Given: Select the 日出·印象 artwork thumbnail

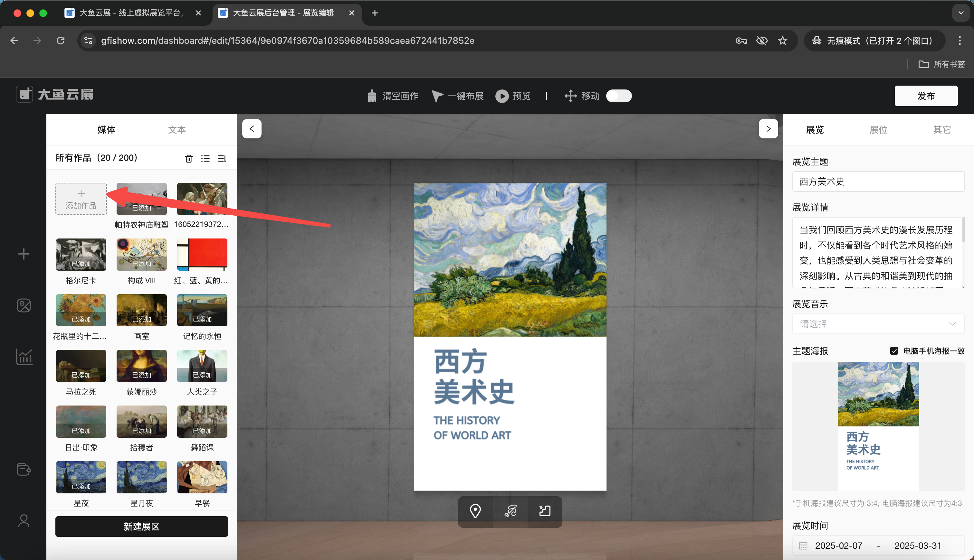Looking at the screenshot, I should [81, 421].
